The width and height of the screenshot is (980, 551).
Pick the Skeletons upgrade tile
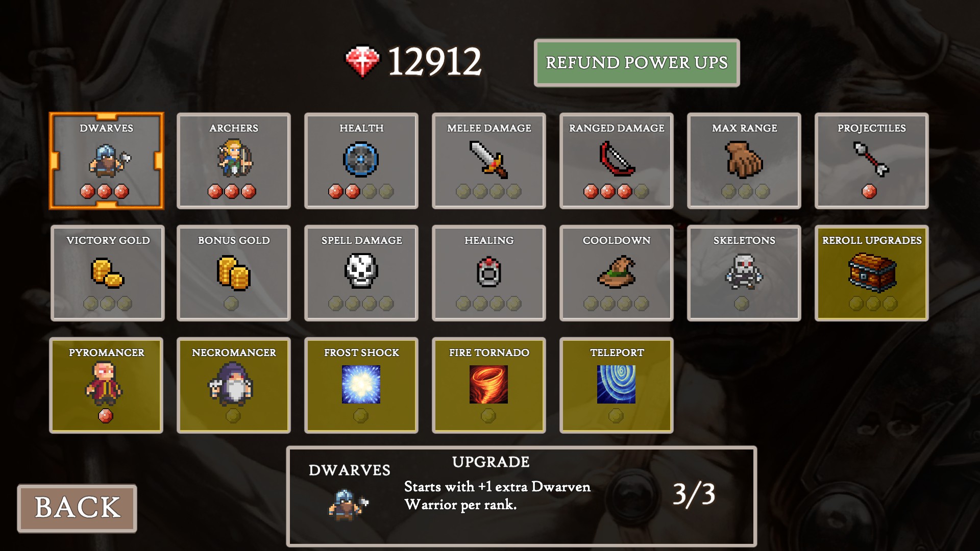(x=744, y=273)
